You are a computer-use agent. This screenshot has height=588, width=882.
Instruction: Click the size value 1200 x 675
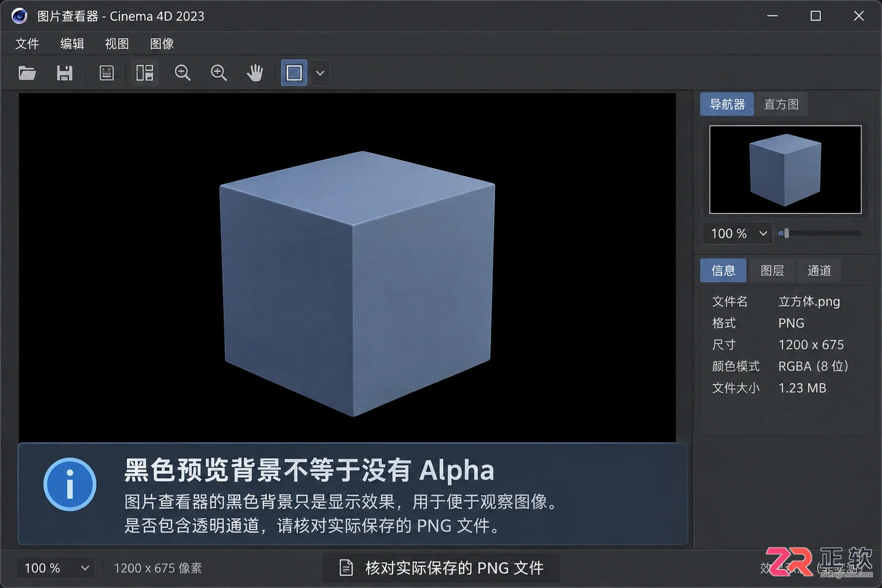point(811,345)
